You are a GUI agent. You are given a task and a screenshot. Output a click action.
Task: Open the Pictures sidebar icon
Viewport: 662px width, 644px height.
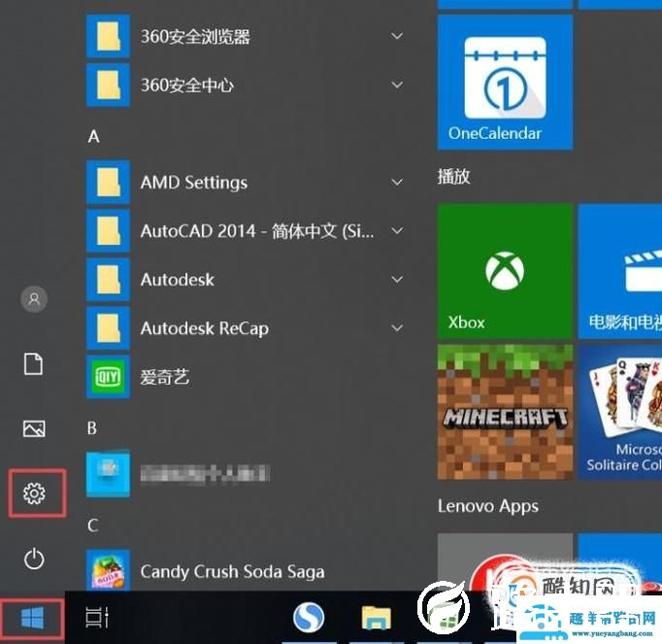[x=34, y=428]
